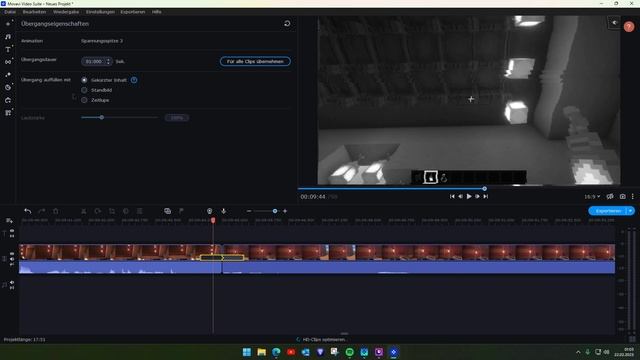Open the 16:9 aspect ratio dropdown
The width and height of the screenshot is (640, 360).
click(x=592, y=196)
